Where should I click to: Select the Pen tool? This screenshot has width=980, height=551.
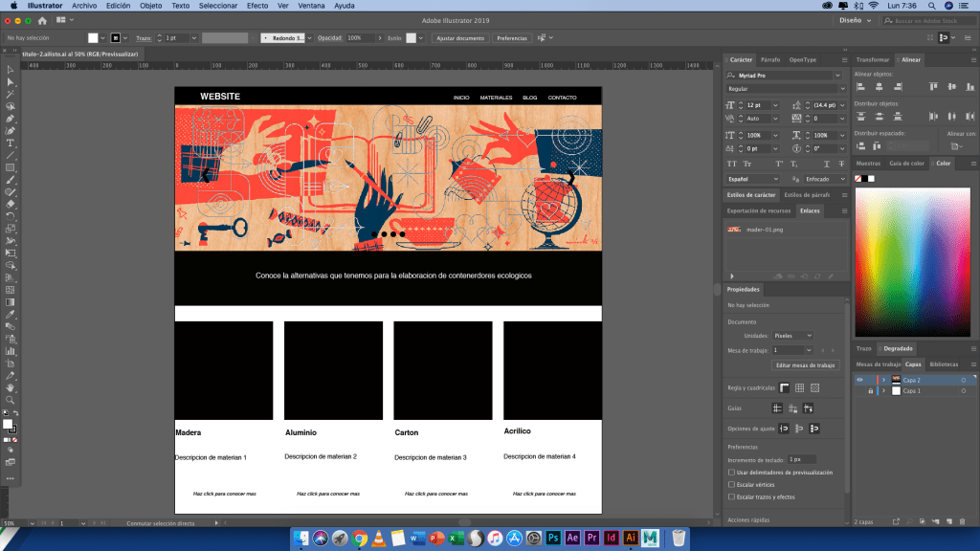[11, 119]
